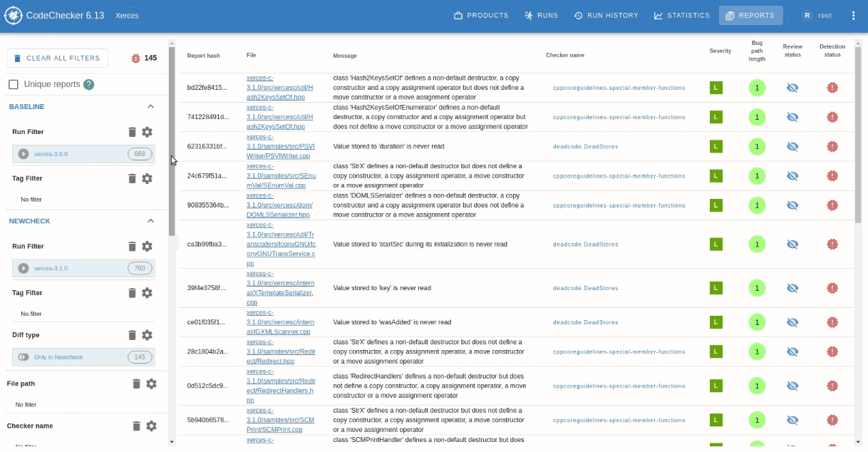Remove the BASELINE Run Filter with trash icon
The height and width of the screenshot is (452, 868).
[x=132, y=132]
